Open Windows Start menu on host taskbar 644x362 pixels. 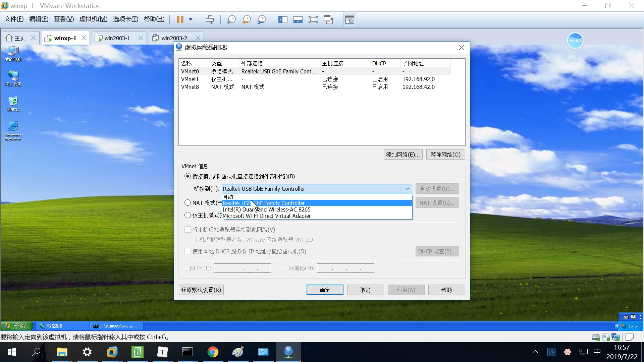[x=12, y=352]
